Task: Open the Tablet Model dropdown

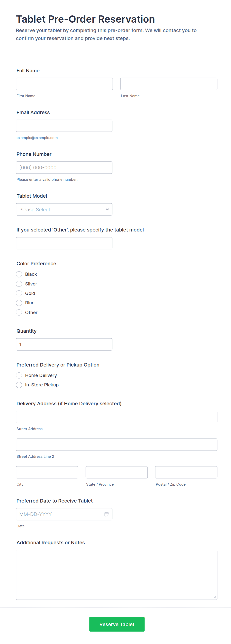Action: click(64, 209)
